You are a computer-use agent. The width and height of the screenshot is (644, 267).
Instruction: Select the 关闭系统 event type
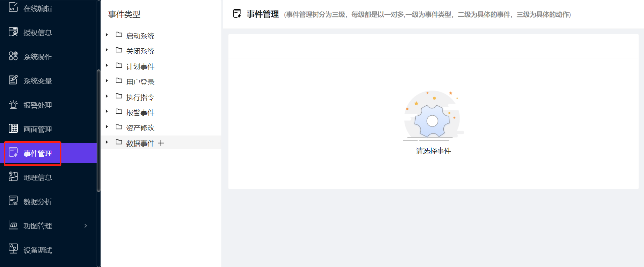140,51
